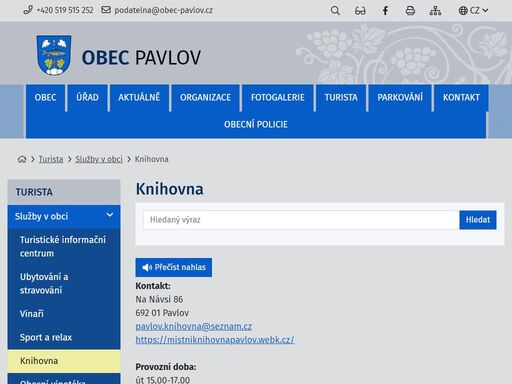Open Vinaři sidebar item
Screen dimensions: 512x384
coord(64,314)
